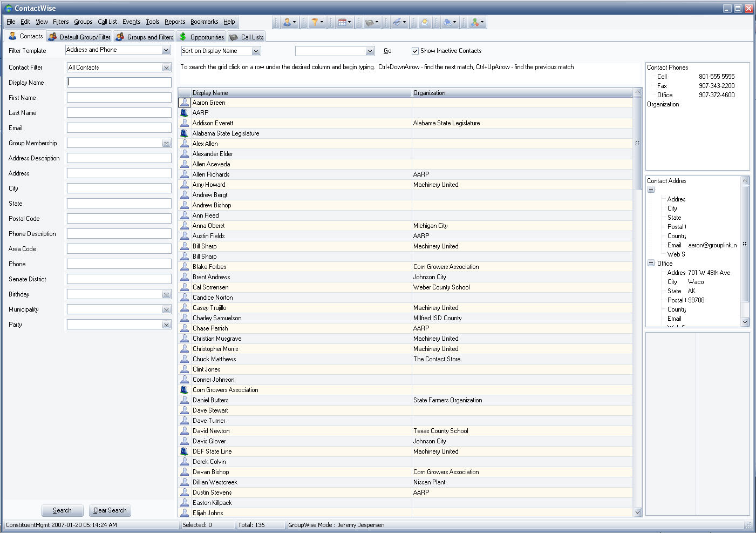Click the printer toolbar icon

447,22
